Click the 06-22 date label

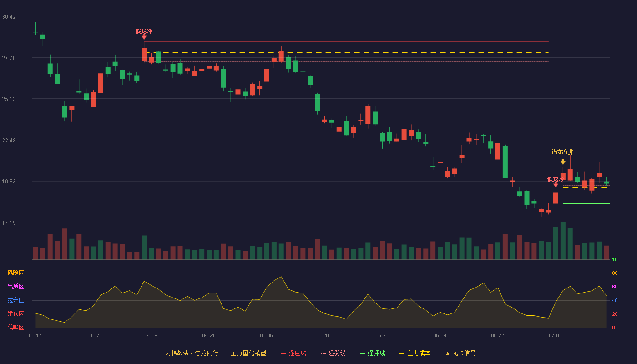(497, 335)
